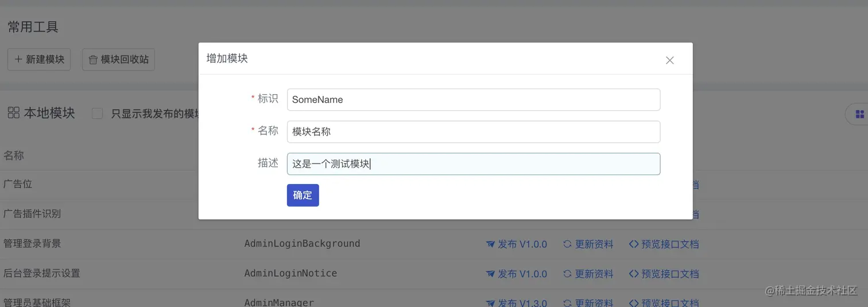Click the grid view icon at right edge

859,114
